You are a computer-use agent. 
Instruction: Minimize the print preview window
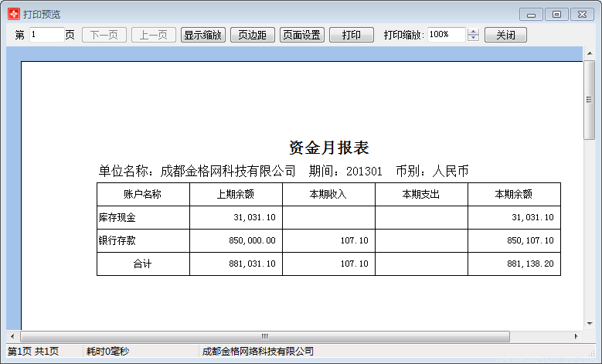coord(531,14)
